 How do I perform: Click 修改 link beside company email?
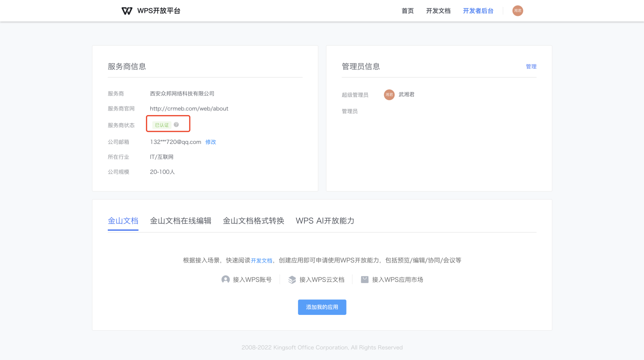click(210, 142)
